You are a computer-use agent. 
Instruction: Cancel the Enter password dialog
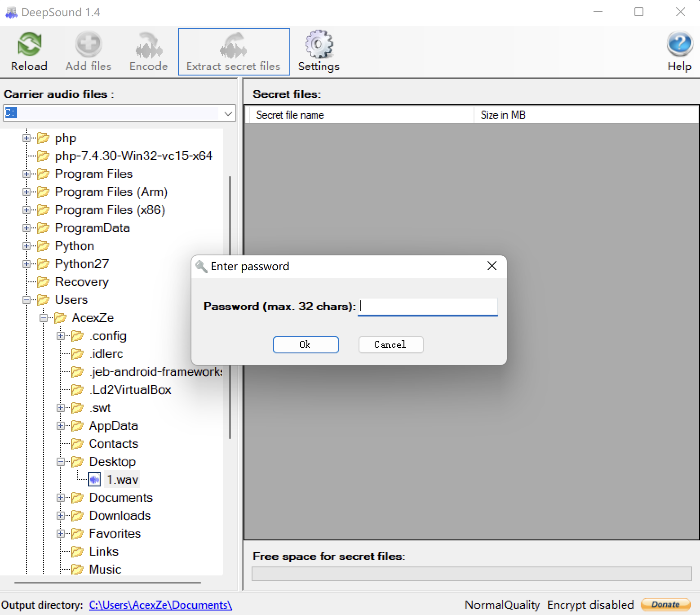[391, 344]
